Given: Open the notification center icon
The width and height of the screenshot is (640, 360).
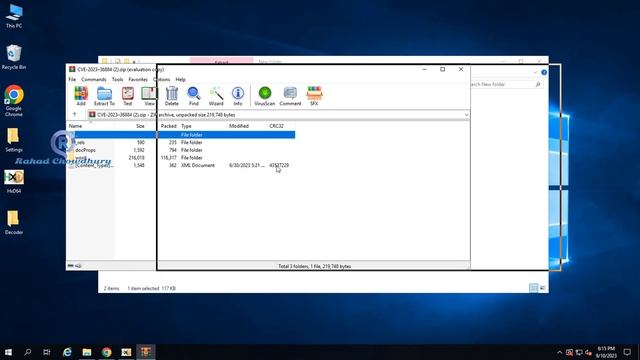Looking at the screenshot, I should pos(627,352).
